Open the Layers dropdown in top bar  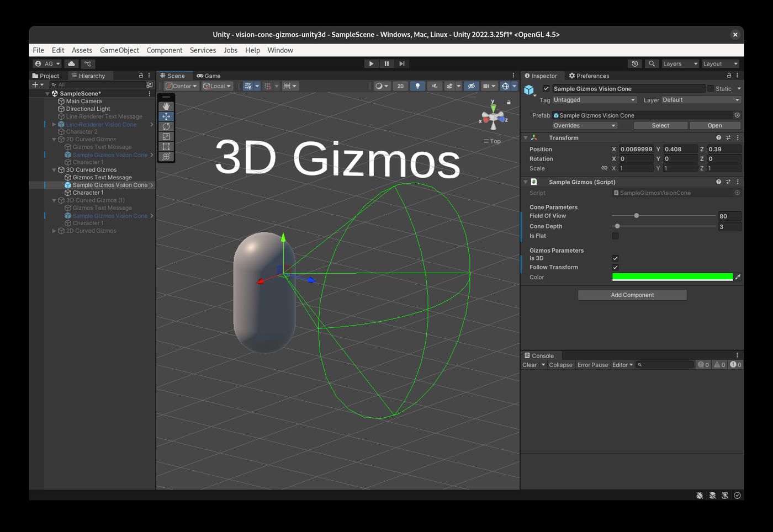tap(680, 63)
